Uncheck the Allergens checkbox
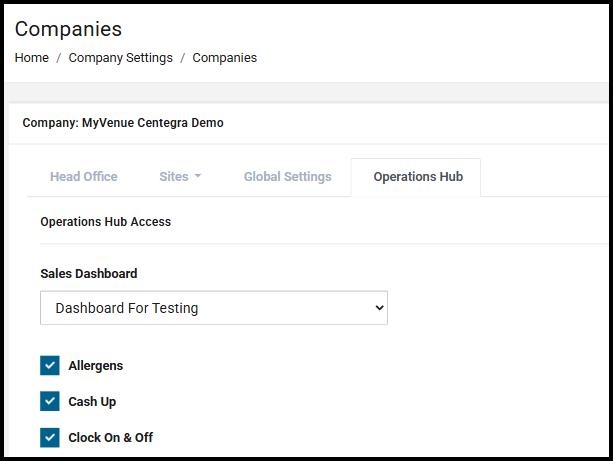 click(x=50, y=366)
